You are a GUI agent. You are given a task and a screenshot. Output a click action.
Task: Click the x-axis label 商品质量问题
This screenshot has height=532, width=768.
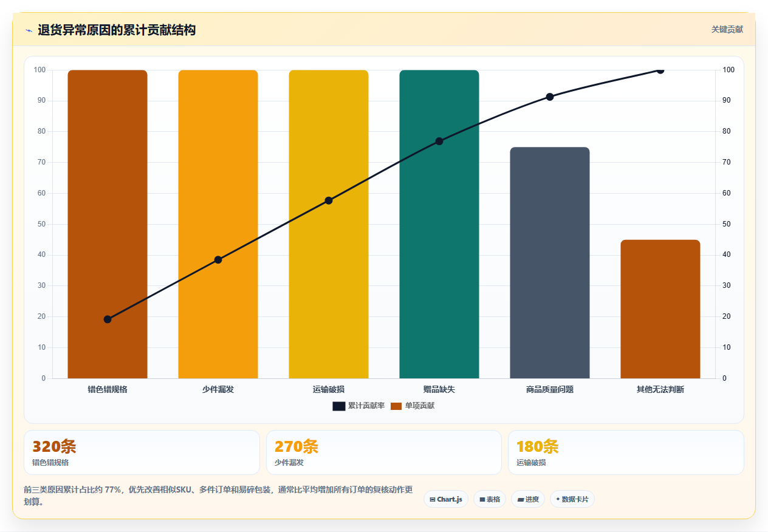(550, 389)
